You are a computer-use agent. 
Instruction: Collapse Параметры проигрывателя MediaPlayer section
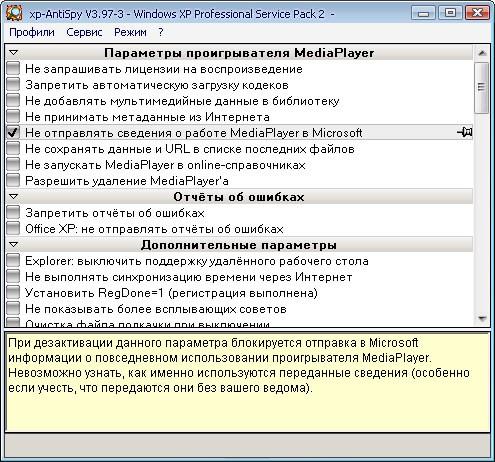pyautogui.click(x=14, y=53)
